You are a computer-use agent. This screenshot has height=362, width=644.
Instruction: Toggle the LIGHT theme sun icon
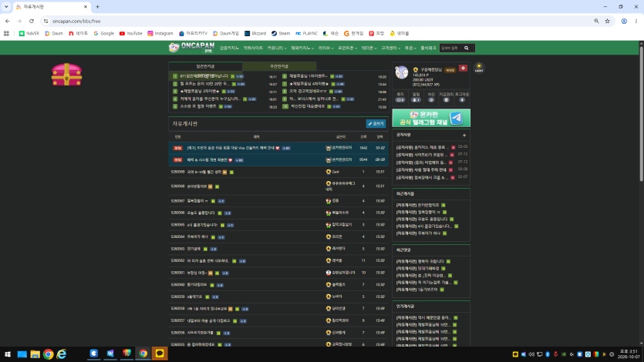pos(479,68)
